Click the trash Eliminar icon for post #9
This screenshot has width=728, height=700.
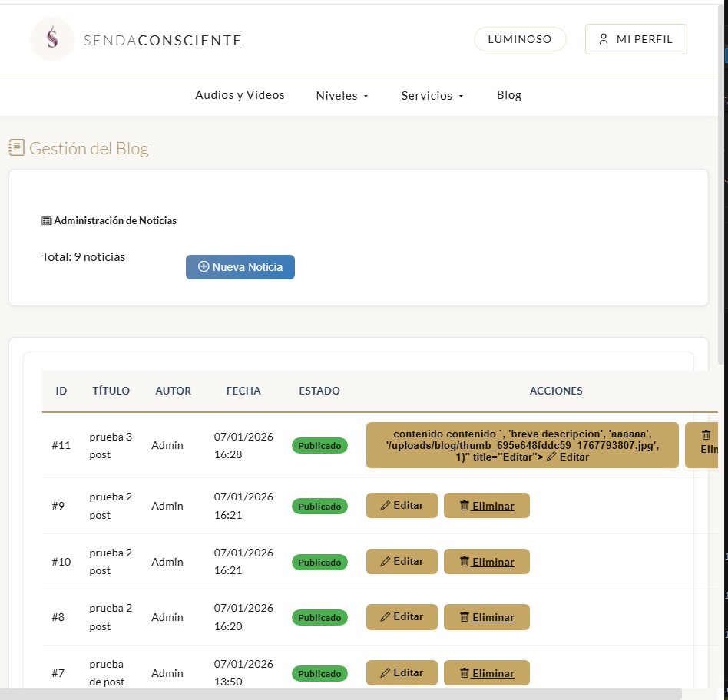[x=464, y=506]
